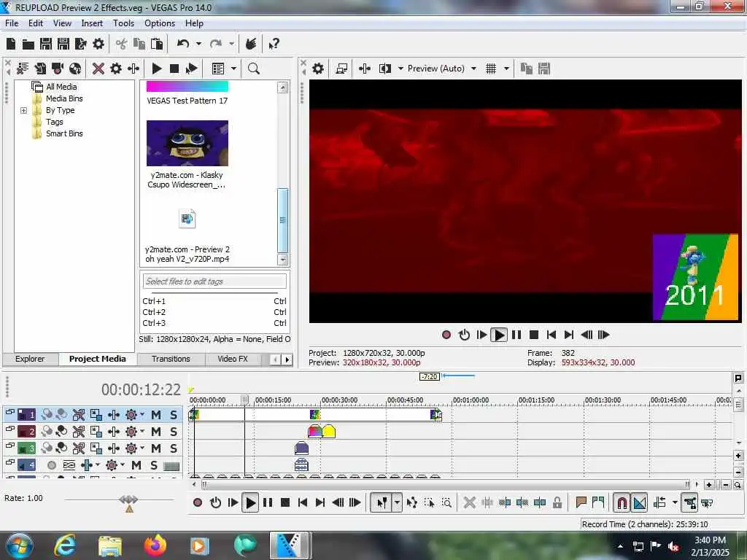This screenshot has width=747, height=560.
Task: Save the project using the Save icon
Action: coord(46,44)
